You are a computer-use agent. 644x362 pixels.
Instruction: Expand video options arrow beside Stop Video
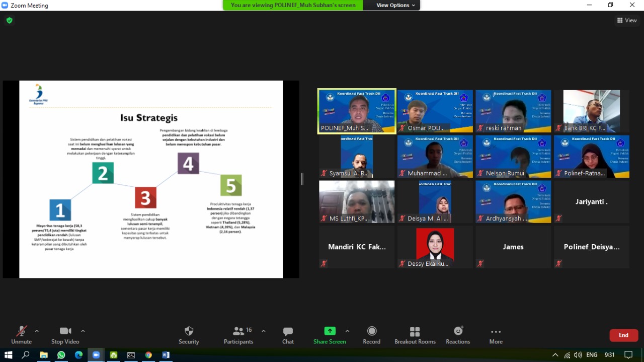pos(83,331)
